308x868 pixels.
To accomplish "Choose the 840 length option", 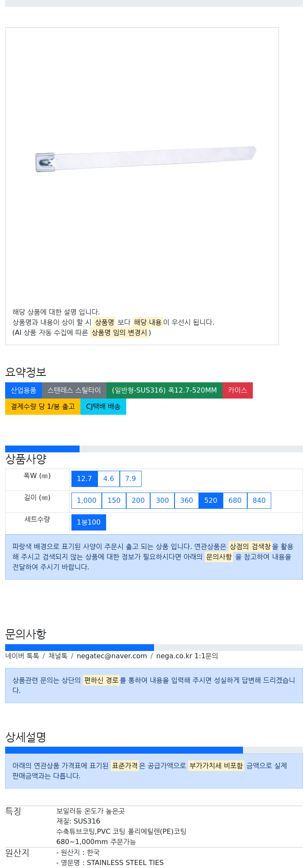I will [259, 500].
